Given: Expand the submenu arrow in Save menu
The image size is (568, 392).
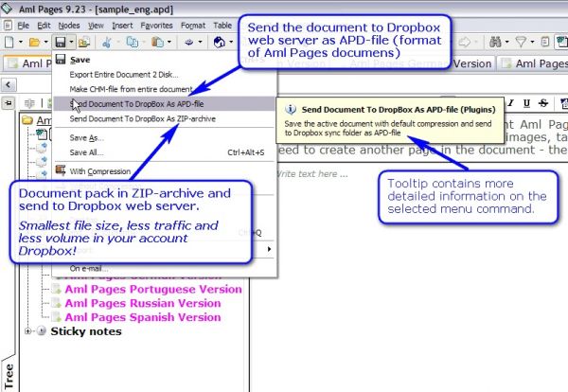Looking at the screenshot, I should click(x=269, y=249).
